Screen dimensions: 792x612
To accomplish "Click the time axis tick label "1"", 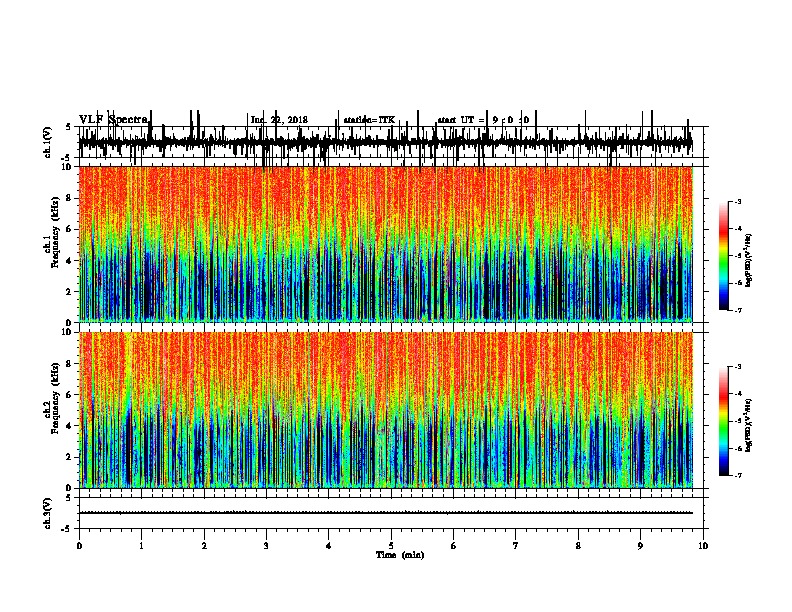I will (x=141, y=546).
